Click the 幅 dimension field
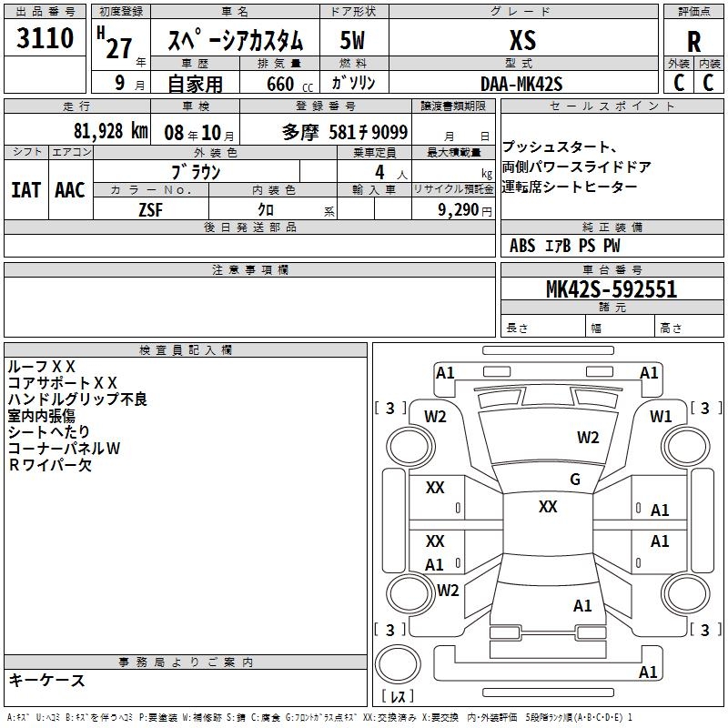728x728 pixels. coord(620,328)
